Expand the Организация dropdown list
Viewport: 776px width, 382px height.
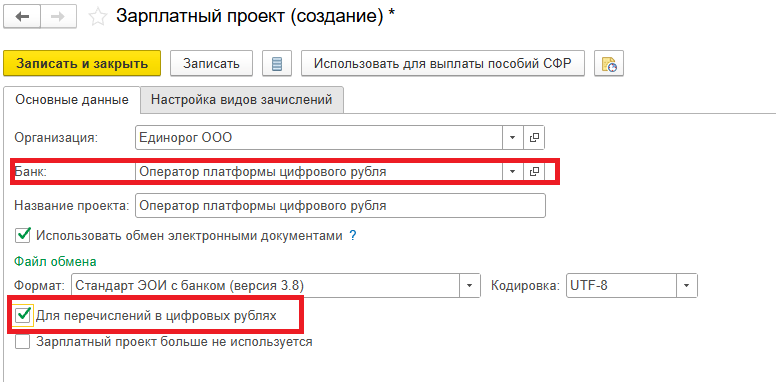(513, 138)
